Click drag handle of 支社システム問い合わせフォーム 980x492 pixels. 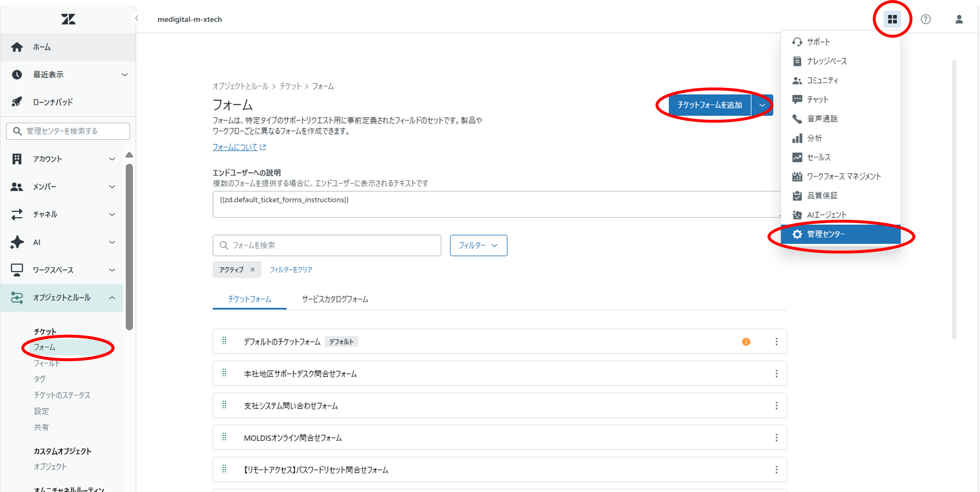(224, 405)
